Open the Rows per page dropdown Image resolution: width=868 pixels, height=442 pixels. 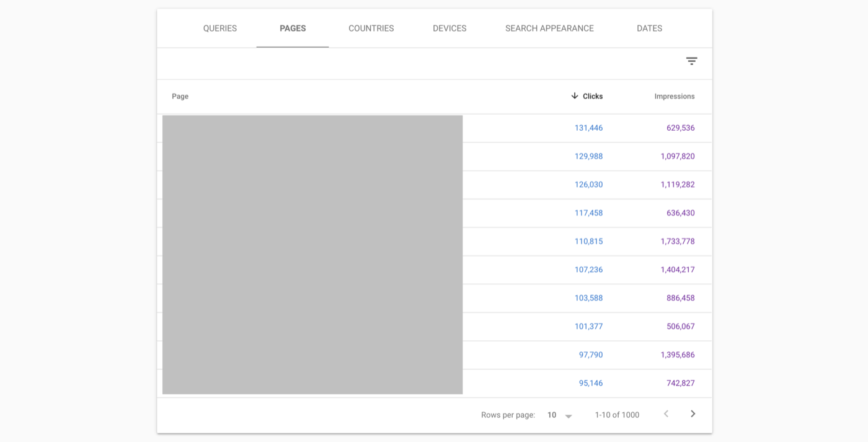pos(560,415)
